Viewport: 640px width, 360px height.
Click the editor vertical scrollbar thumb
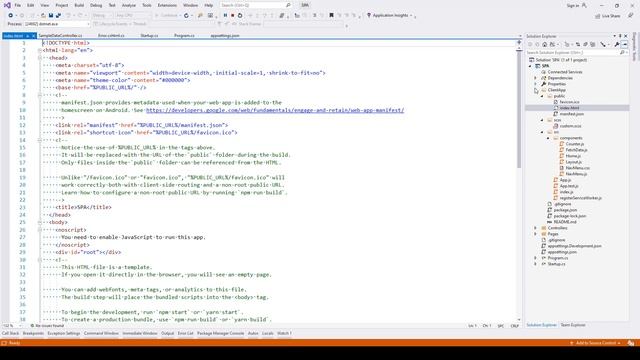point(519,108)
